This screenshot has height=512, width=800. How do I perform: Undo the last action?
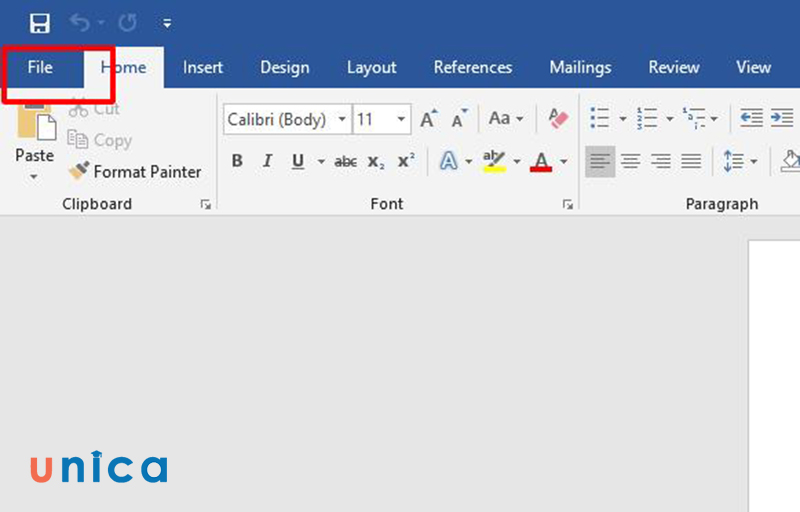(x=80, y=22)
